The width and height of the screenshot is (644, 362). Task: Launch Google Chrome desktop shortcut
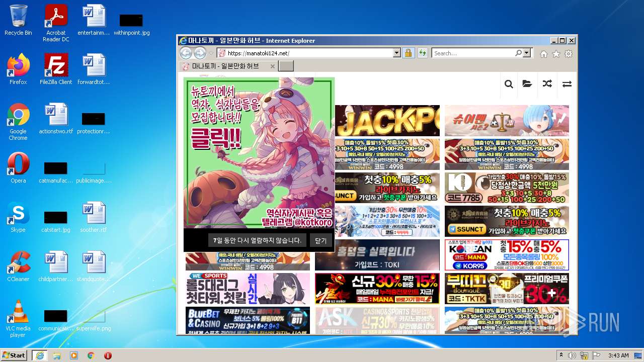point(18,122)
